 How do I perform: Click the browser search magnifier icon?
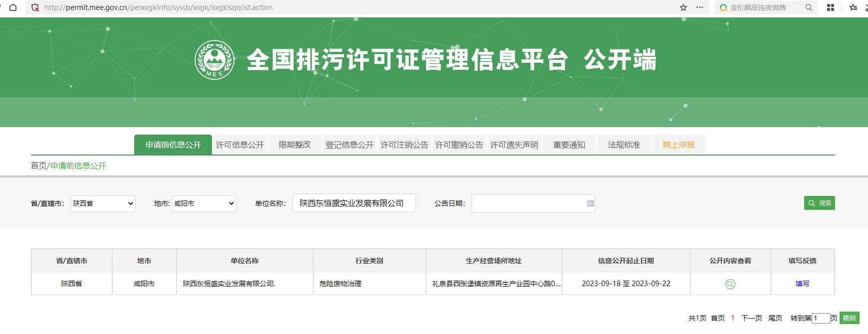pyautogui.click(x=809, y=7)
